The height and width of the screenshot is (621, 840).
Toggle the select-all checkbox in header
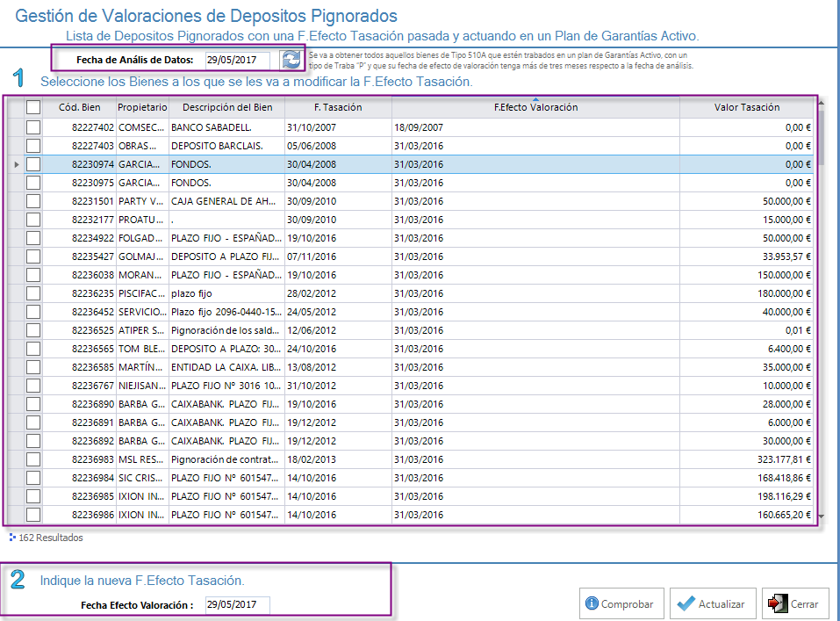point(33,107)
